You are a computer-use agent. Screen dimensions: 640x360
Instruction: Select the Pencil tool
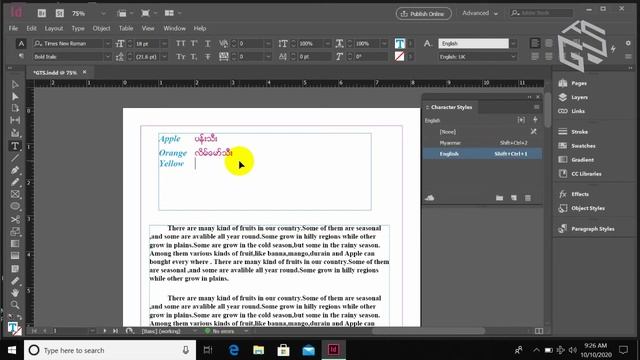coord(15,182)
